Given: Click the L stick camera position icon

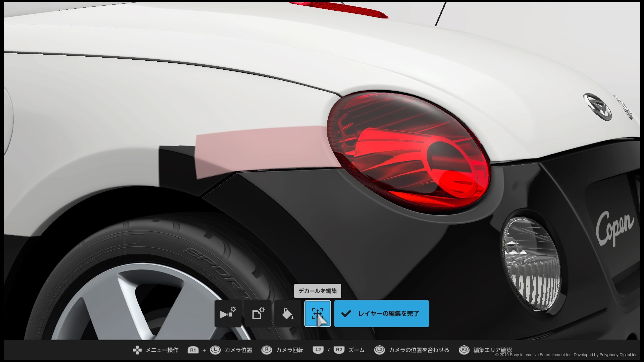Looking at the screenshot, I should [215, 350].
